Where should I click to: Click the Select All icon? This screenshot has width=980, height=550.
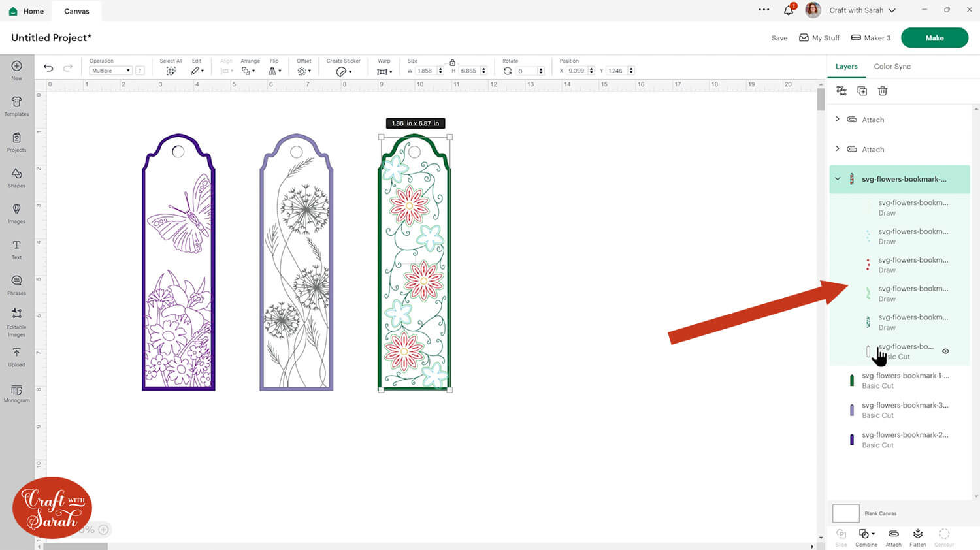171,71
